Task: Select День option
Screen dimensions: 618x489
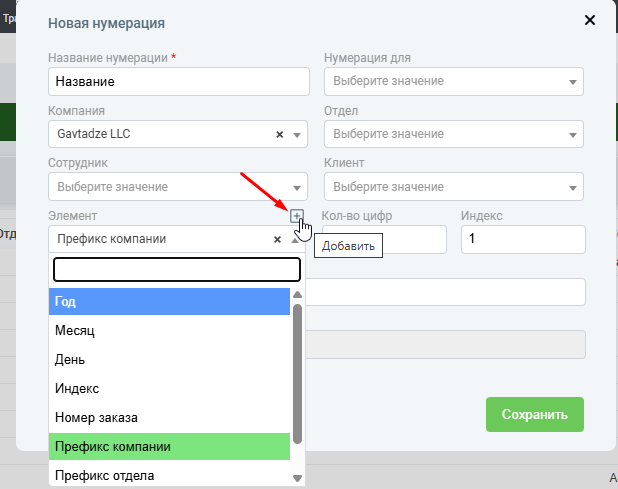Action: [x=169, y=359]
